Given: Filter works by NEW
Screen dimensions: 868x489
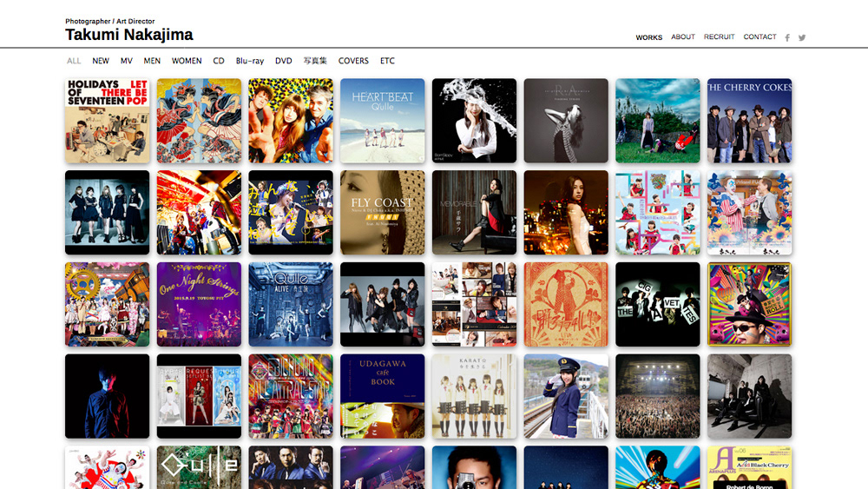Looking at the screenshot, I should (x=100, y=61).
